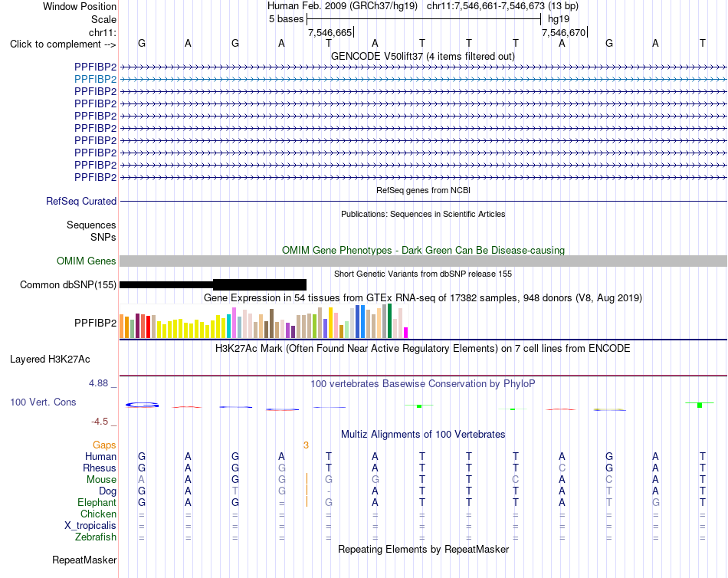728x578 pixels.
Task: Click the hg19 label next to the scale bar
Action: tap(559, 19)
